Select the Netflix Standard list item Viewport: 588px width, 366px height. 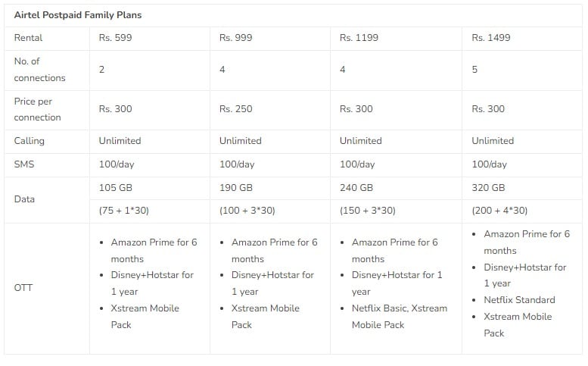(519, 300)
